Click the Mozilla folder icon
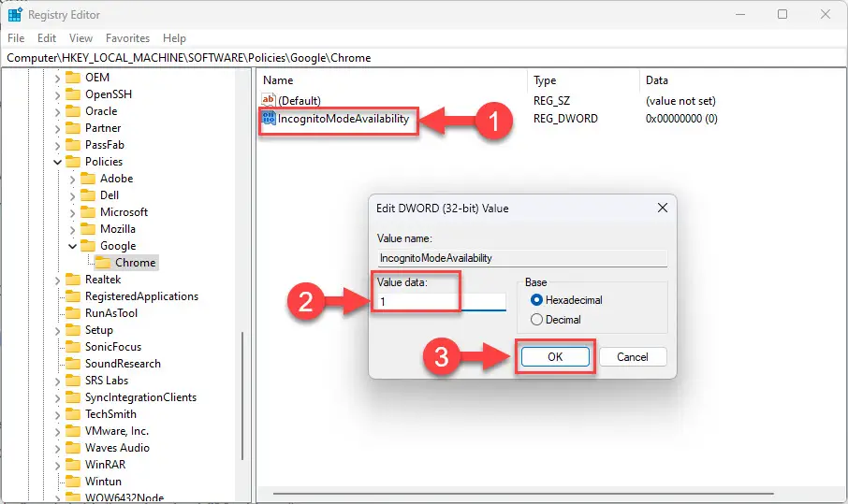848x504 pixels. [x=88, y=228]
